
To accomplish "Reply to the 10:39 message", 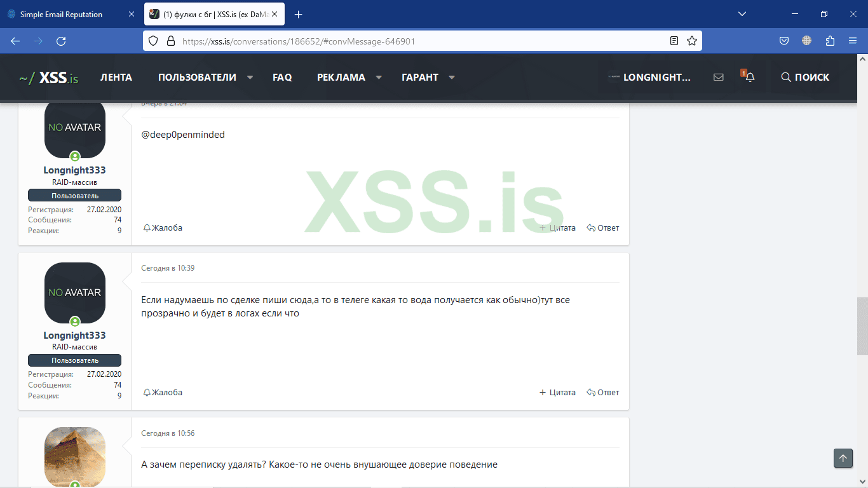I will click(x=603, y=392).
